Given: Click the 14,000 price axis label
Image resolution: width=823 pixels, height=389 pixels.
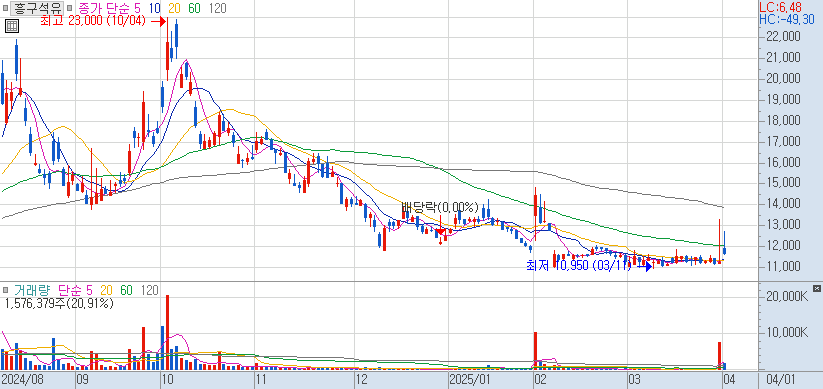Looking at the screenshot, I should tap(785, 204).
